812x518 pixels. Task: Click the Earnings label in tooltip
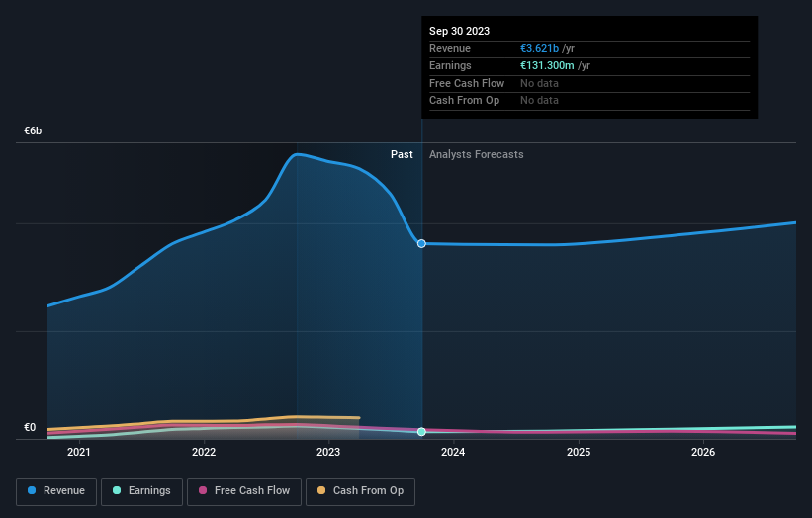pos(451,65)
